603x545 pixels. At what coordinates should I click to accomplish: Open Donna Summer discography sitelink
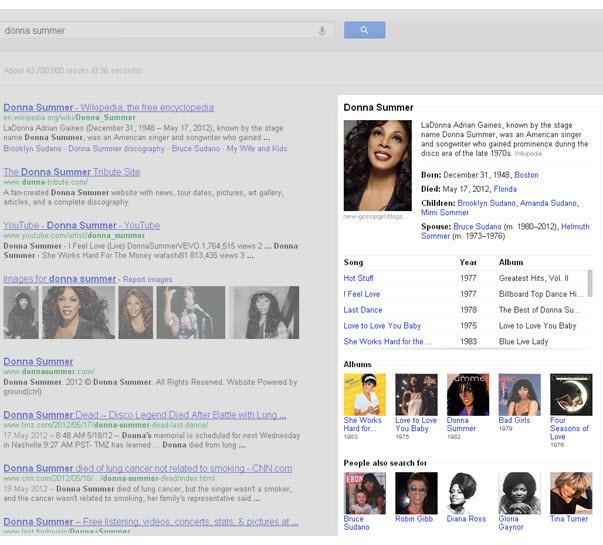click(116, 148)
